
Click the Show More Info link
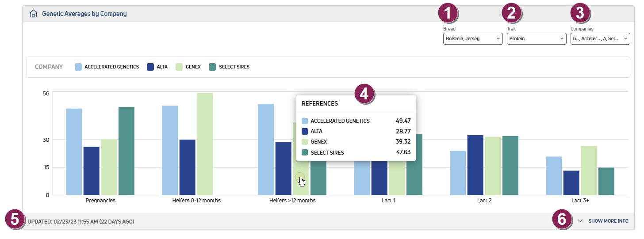coord(608,221)
